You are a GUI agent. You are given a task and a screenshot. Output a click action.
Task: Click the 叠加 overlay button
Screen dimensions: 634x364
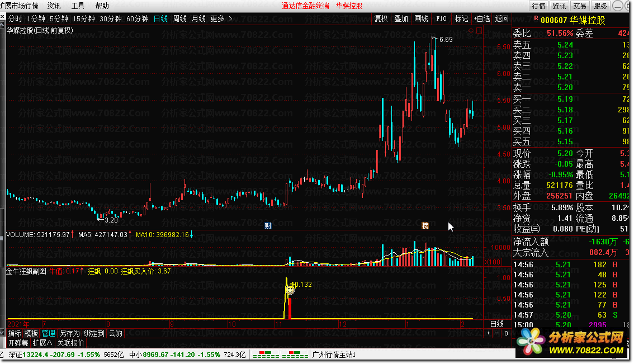401,18
